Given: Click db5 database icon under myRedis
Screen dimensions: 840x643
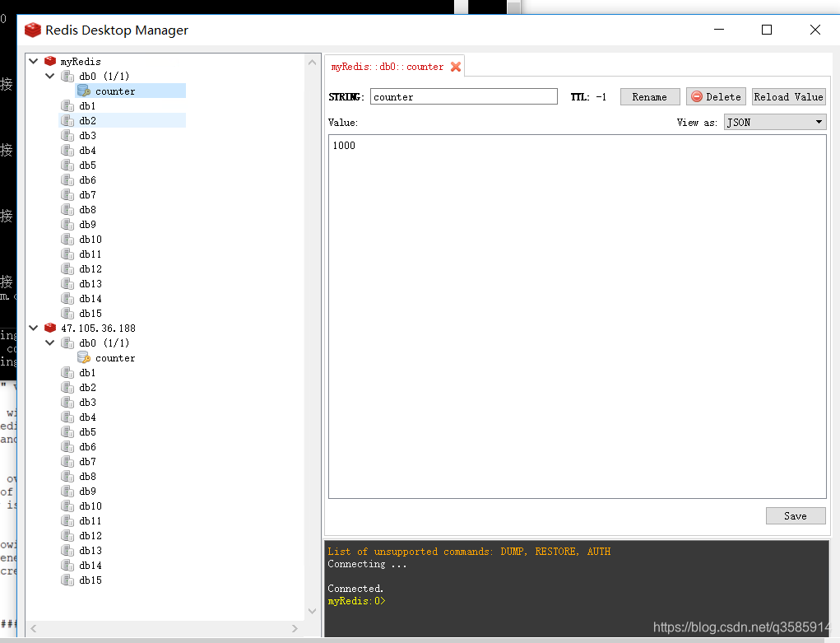Looking at the screenshot, I should [67, 165].
